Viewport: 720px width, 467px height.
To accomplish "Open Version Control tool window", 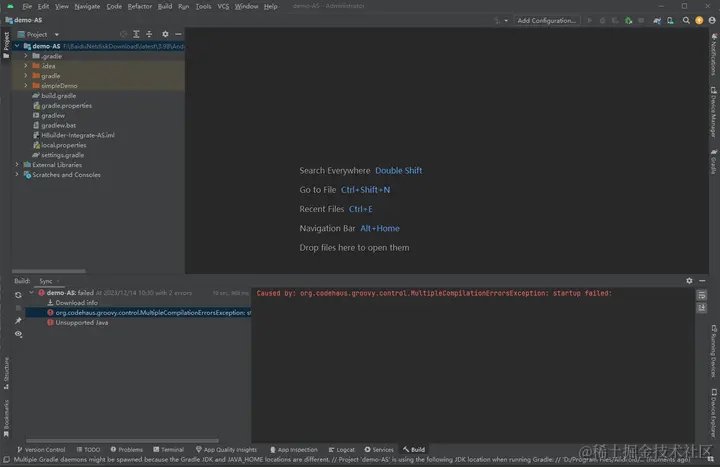I will [41, 450].
